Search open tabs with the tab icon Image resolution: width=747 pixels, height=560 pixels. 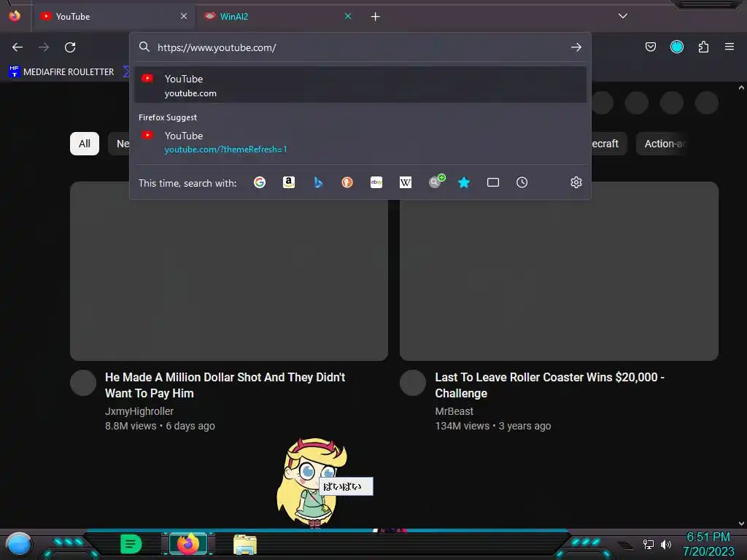(493, 182)
